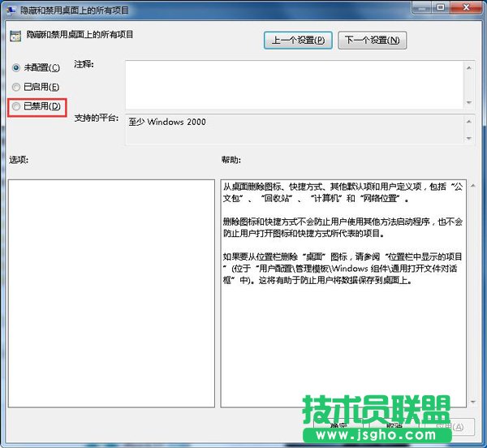Click the 隐藏和禁用桌面上的所有项目 heading text
The width and height of the screenshot is (487, 448).
click(x=80, y=34)
